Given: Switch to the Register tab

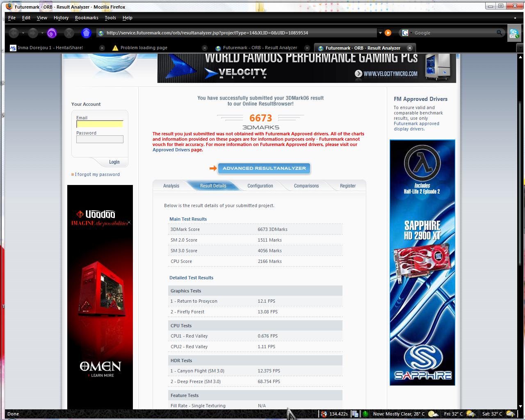Looking at the screenshot, I should pyautogui.click(x=348, y=186).
